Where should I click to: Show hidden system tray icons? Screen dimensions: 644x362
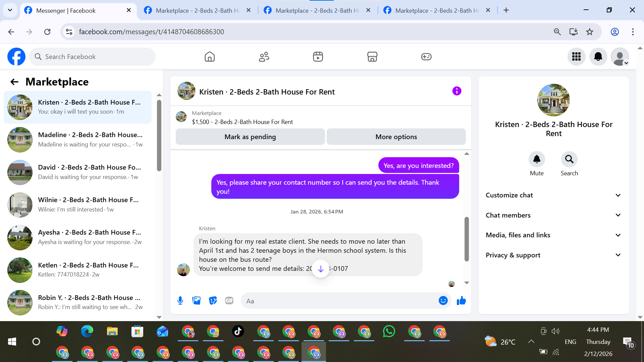531,342
